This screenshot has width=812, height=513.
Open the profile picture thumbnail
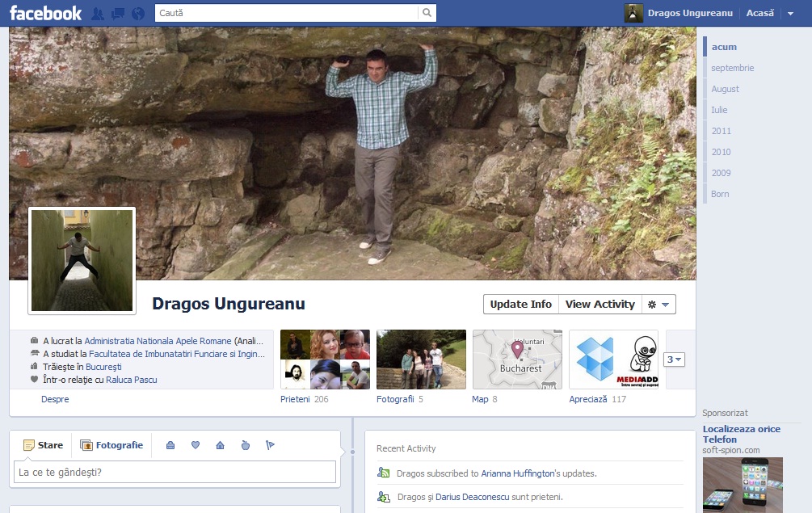[82, 260]
